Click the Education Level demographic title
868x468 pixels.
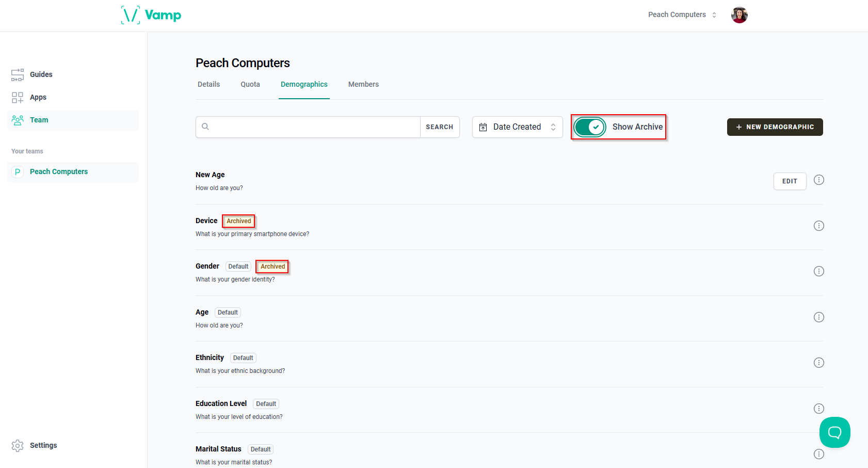[221, 403]
